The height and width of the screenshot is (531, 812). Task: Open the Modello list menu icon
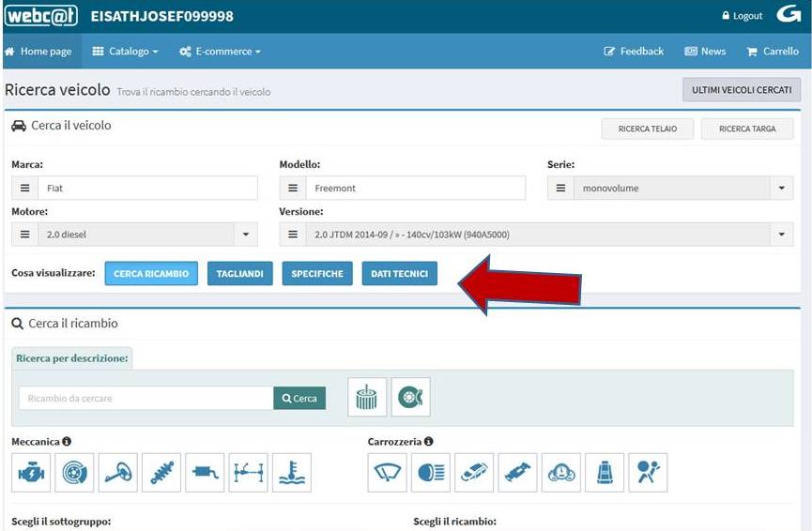point(293,188)
